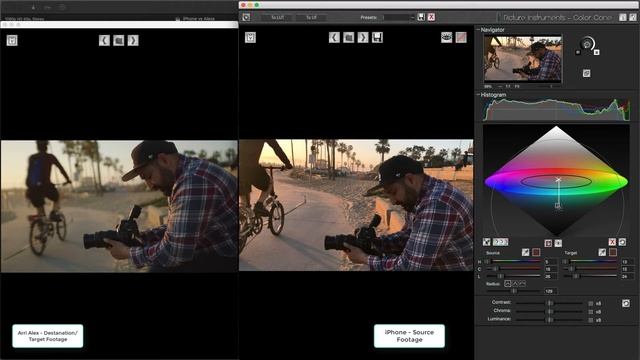
Task: Open the info icon beside Color Cone title
Action: point(623,17)
